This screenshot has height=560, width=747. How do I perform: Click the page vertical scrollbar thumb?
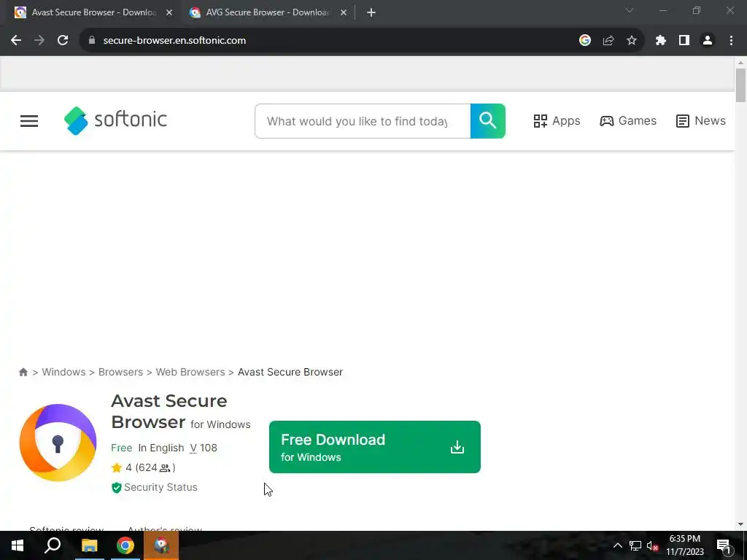[x=740, y=86]
